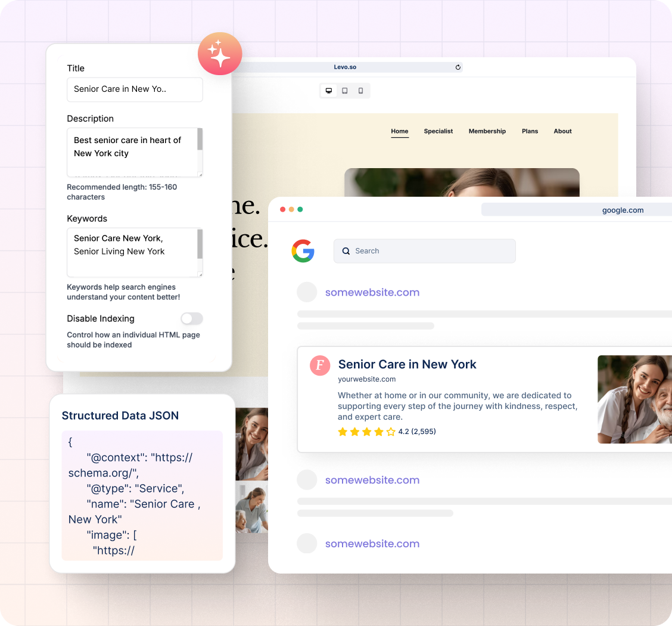Click the search result thumbnail photo

point(634,399)
